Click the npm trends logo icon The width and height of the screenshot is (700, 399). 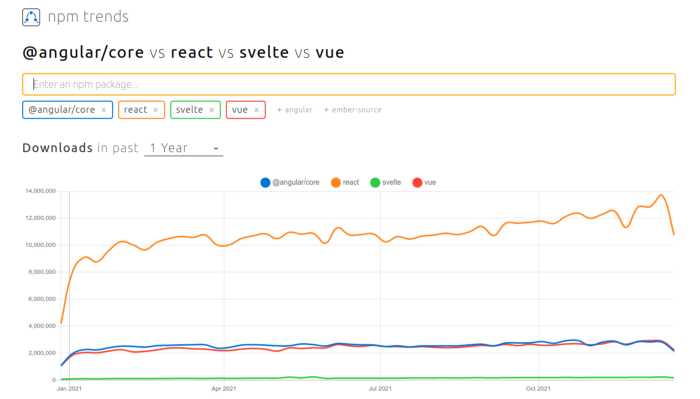pyautogui.click(x=31, y=17)
